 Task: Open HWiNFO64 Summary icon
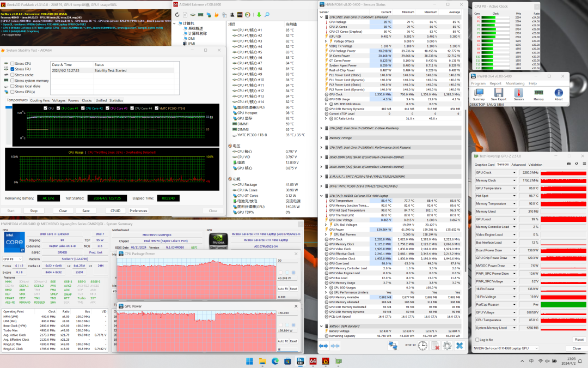(x=479, y=94)
